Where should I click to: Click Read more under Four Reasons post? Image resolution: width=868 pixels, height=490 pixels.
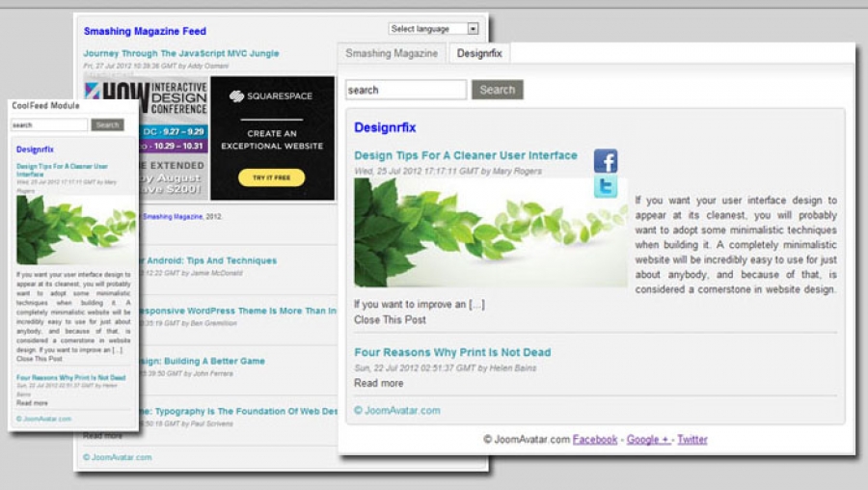[x=379, y=383]
